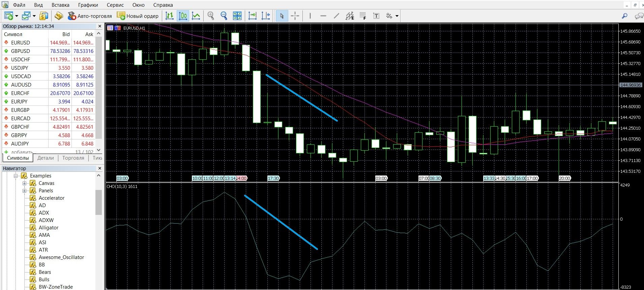Click the chat bubbles icon at top right
This screenshot has height=290, width=644.
[x=639, y=16]
